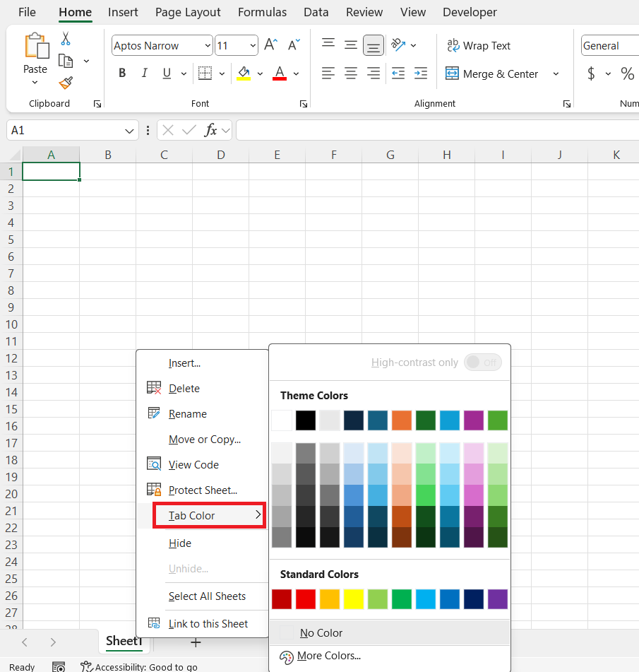Apply yellow fill color bucket
The height and width of the screenshot is (672, 639).
(244, 73)
